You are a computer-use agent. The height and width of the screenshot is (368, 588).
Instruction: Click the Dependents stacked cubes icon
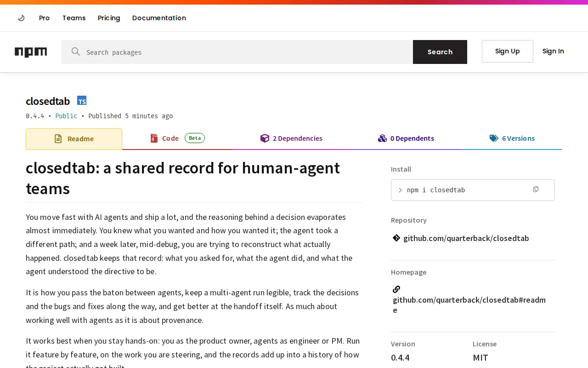pyautogui.click(x=382, y=138)
